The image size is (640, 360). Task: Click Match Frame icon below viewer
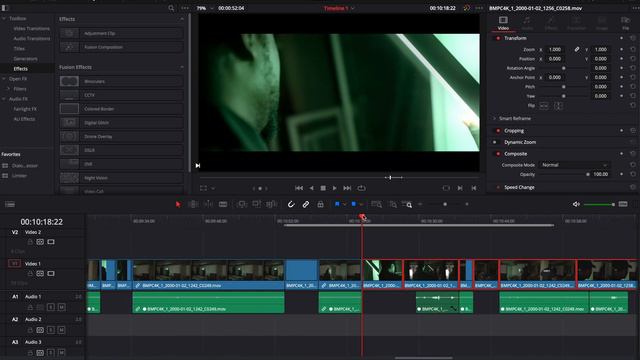click(x=446, y=188)
